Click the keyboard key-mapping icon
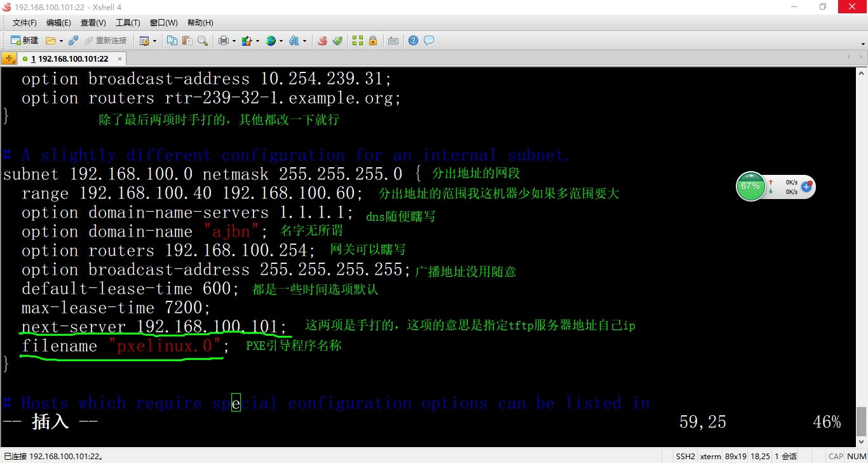Viewport: 868px width, 463px height. pos(393,41)
